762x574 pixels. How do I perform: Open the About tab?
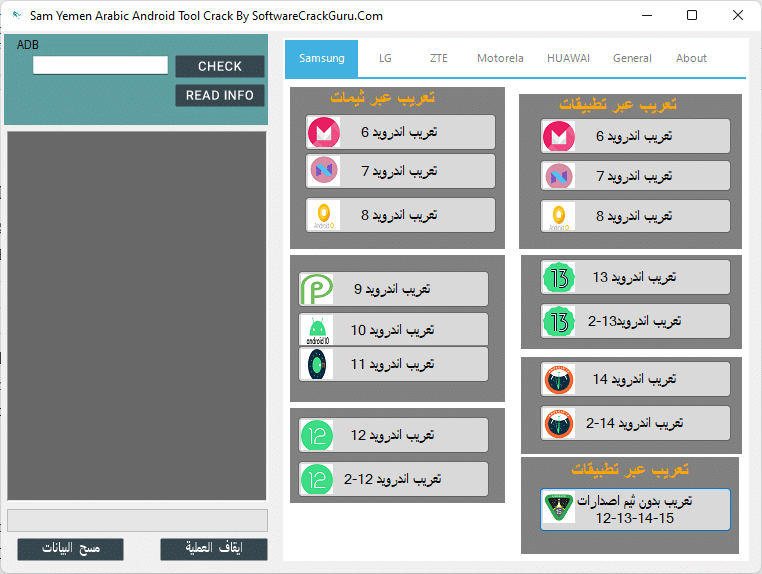coord(691,58)
